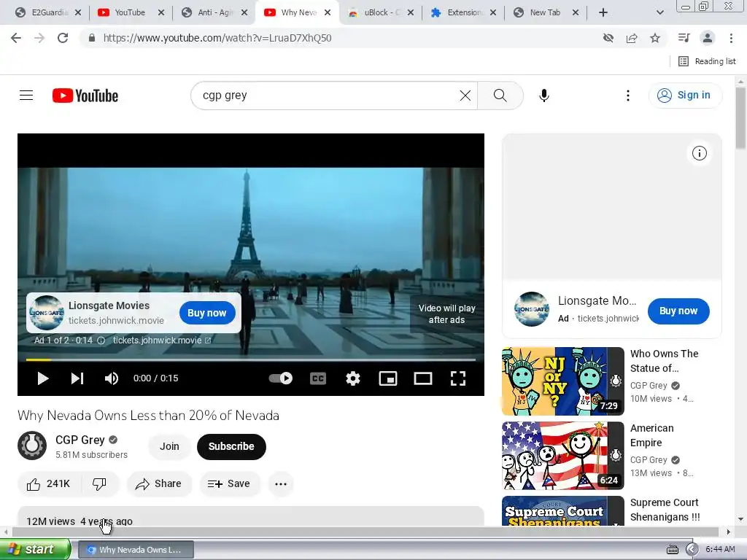Open tickets.johnwick.movie link below ad overlay
Viewport: 747px width, 560px height.
tap(162, 340)
